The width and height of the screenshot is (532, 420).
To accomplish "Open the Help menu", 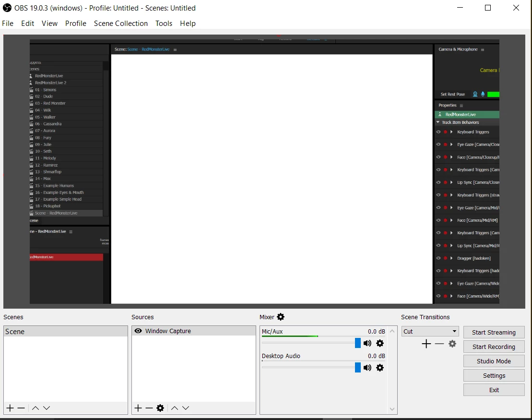I will 188,24.
